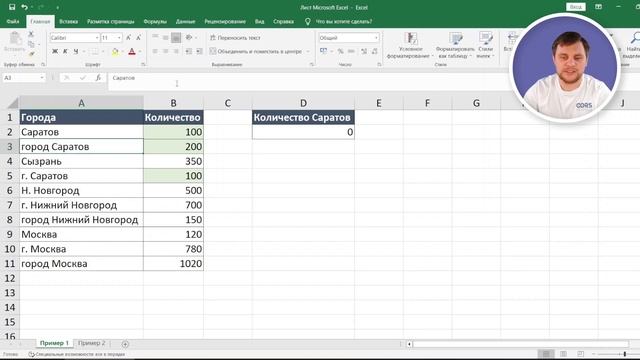The width and height of the screenshot is (640, 360).
Task: Click the Paste (Вставить) clipboard icon
Action: click(15, 42)
